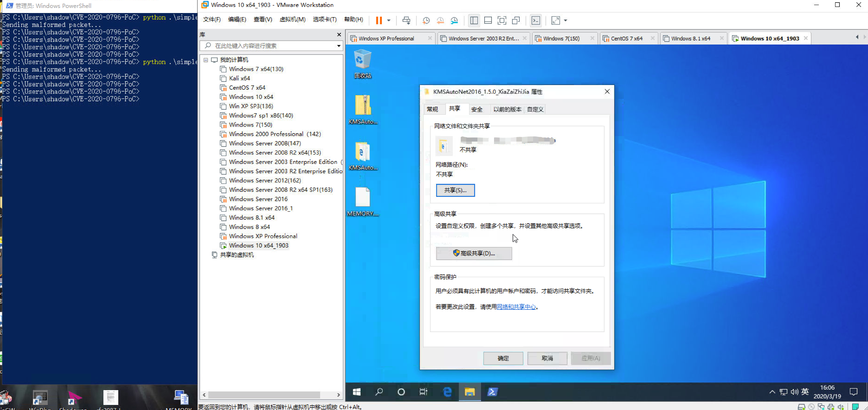This screenshot has height=410, width=868.
Task: Open PowerShell from the guest taskbar
Action: pyautogui.click(x=493, y=392)
